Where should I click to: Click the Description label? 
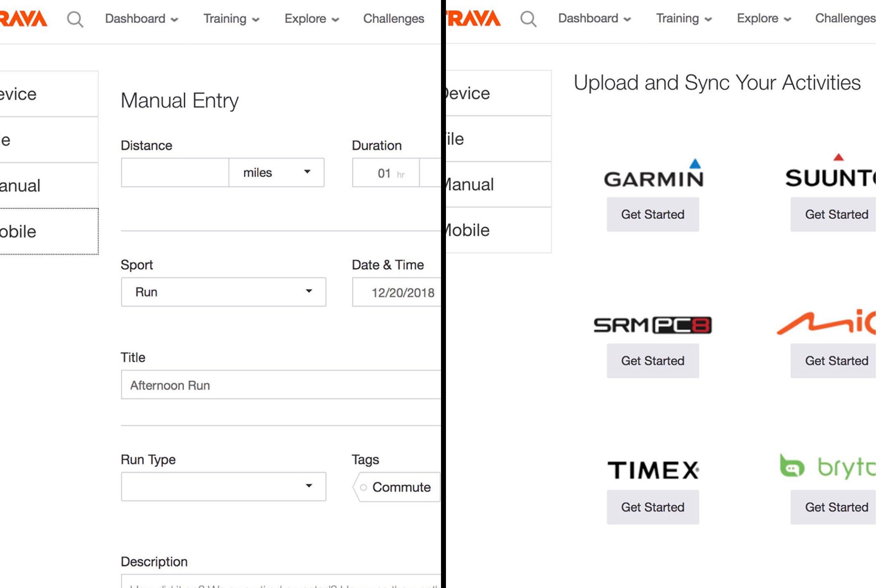(154, 562)
